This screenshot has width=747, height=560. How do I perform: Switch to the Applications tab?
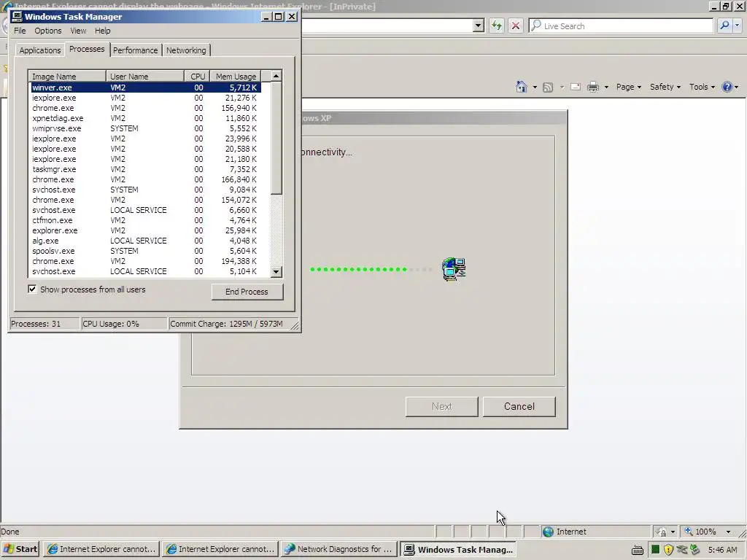coord(40,50)
